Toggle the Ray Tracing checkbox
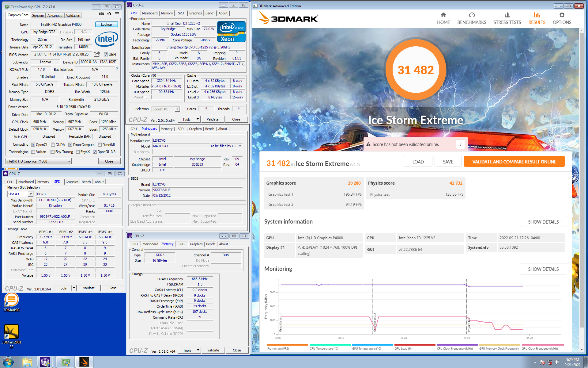Screen dimensions: 588x368 point(52,152)
